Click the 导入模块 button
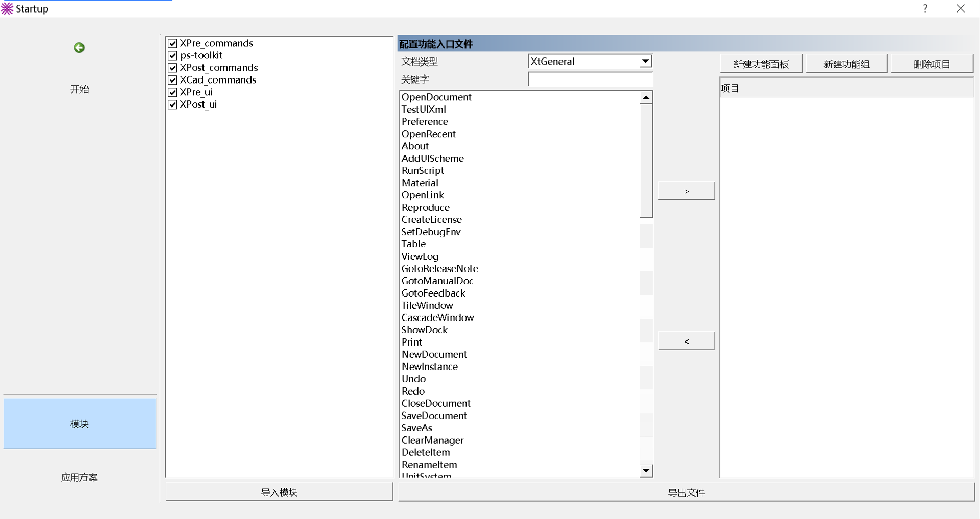Viewport: 980px width, 519px height. (279, 492)
